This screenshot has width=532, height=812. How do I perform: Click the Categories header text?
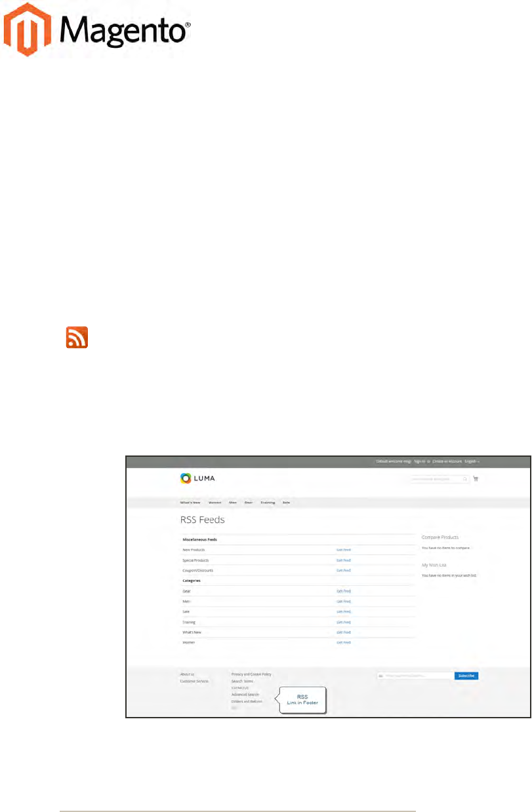point(192,581)
